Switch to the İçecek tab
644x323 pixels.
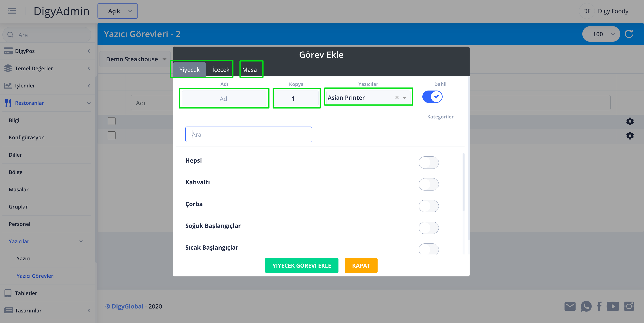pyautogui.click(x=221, y=69)
